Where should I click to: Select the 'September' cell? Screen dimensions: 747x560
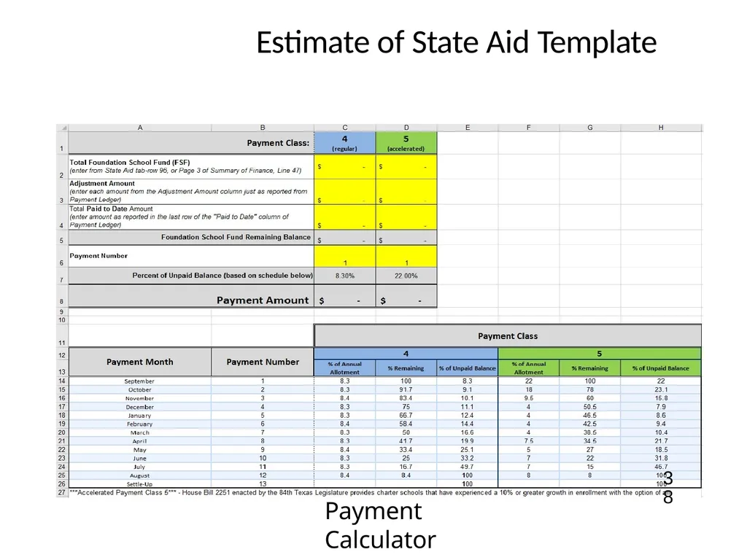coord(140,381)
